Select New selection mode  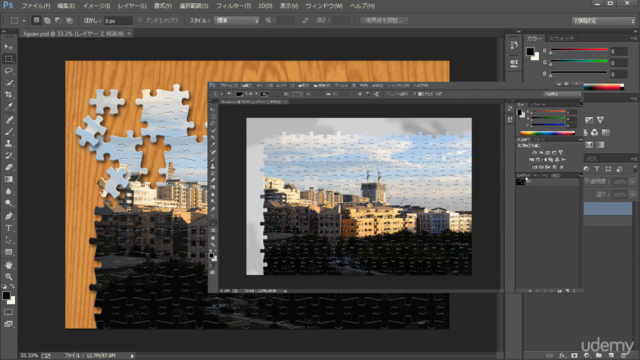pyautogui.click(x=36, y=20)
